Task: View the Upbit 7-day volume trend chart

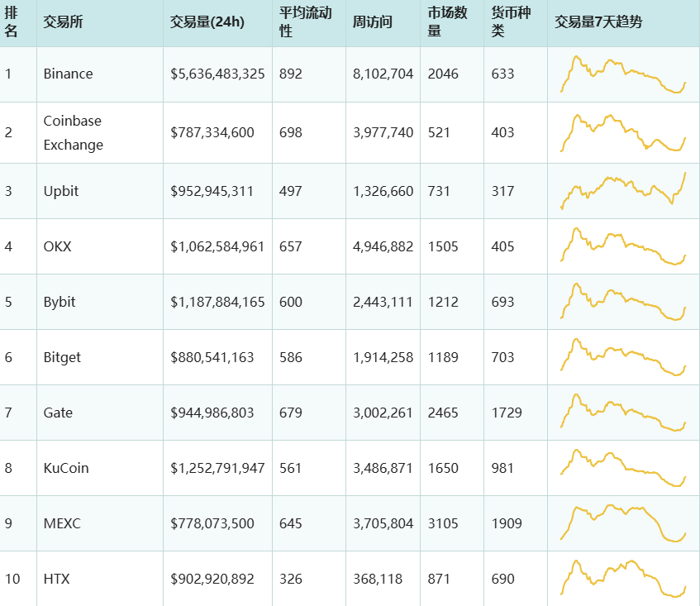Action: 623,191
